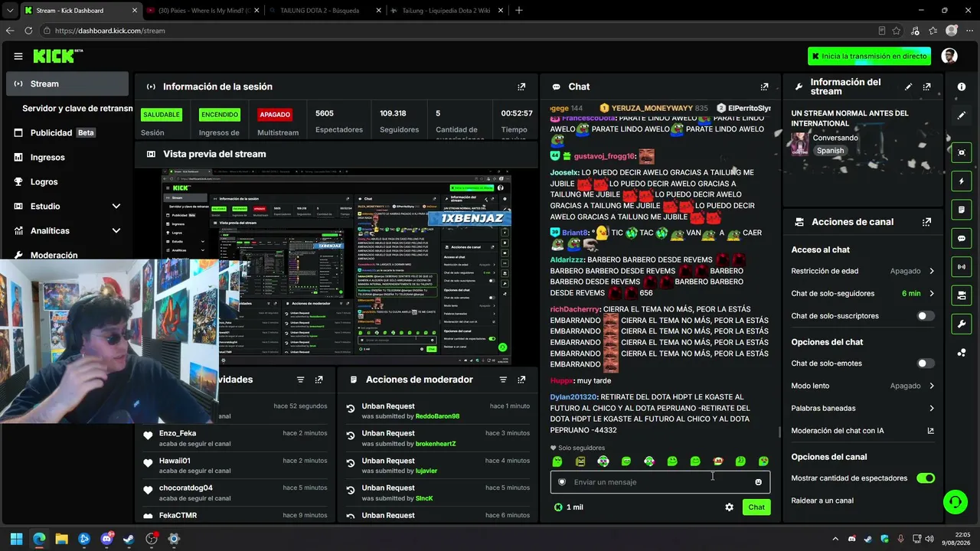Screen dimensions: 980x551
Task: Edit stream info with the pencil icon
Action: (909, 87)
